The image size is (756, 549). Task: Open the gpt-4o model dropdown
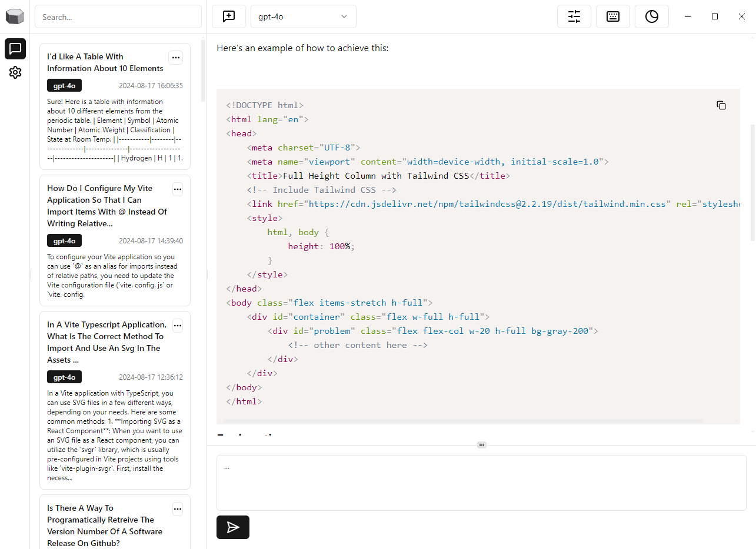(x=303, y=16)
